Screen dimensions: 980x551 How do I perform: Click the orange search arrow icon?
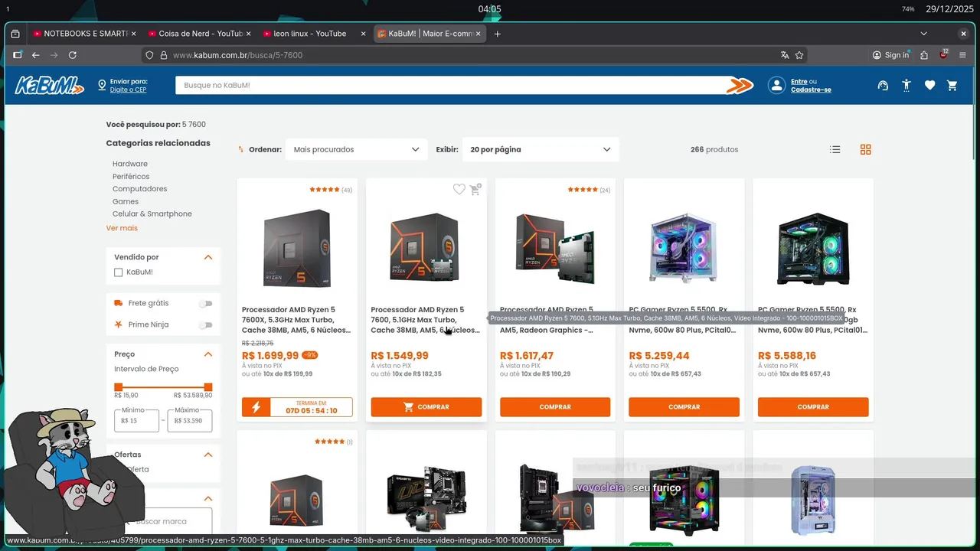(x=740, y=86)
